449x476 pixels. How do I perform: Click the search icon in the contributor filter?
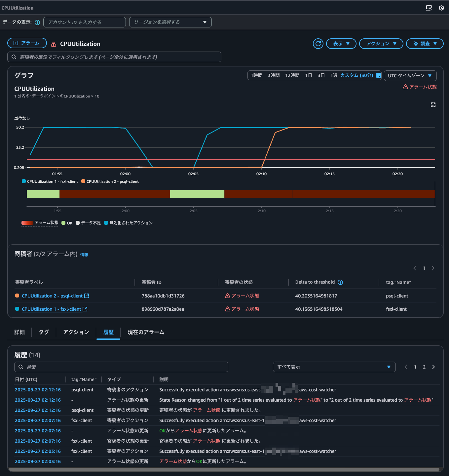(x=14, y=57)
